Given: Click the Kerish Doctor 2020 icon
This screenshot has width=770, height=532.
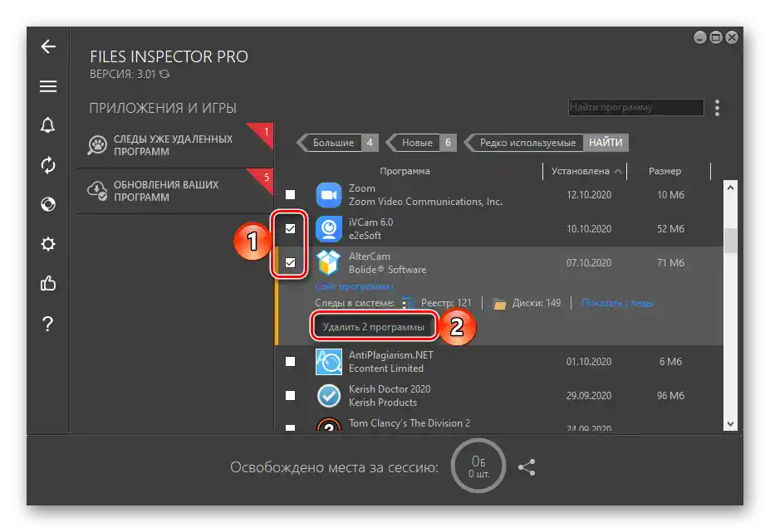Looking at the screenshot, I should tap(329, 396).
